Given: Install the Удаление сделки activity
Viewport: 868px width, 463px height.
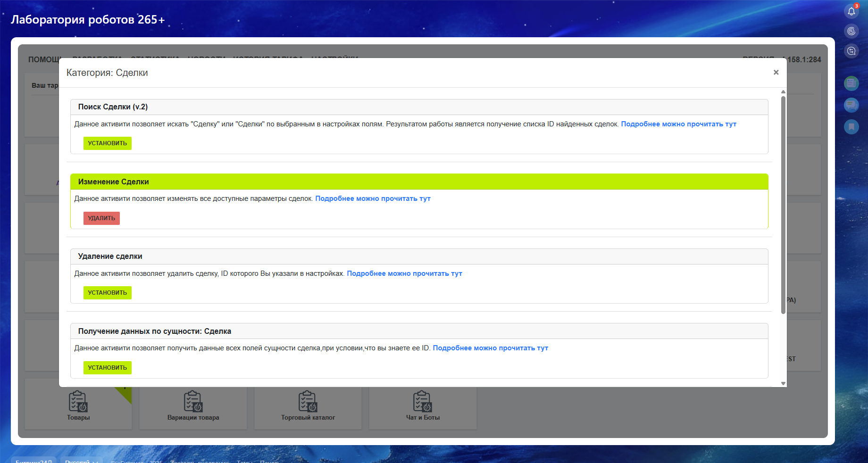Looking at the screenshot, I should [108, 293].
